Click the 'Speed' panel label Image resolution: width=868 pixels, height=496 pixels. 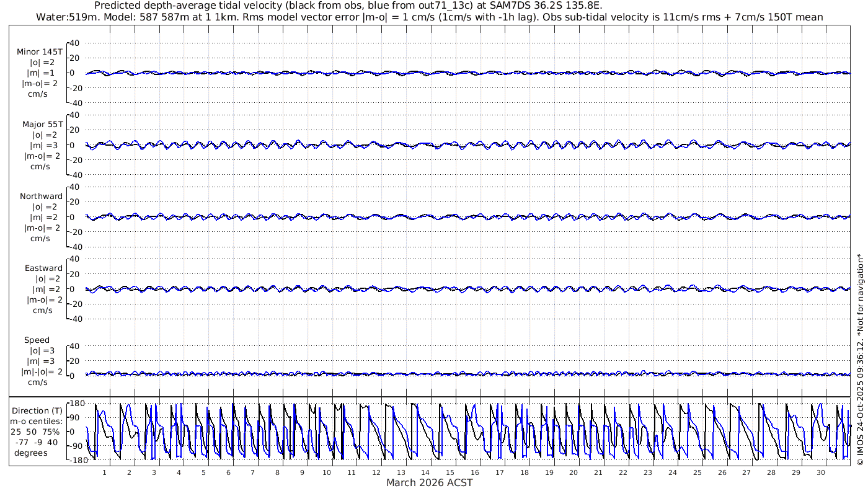point(37,340)
